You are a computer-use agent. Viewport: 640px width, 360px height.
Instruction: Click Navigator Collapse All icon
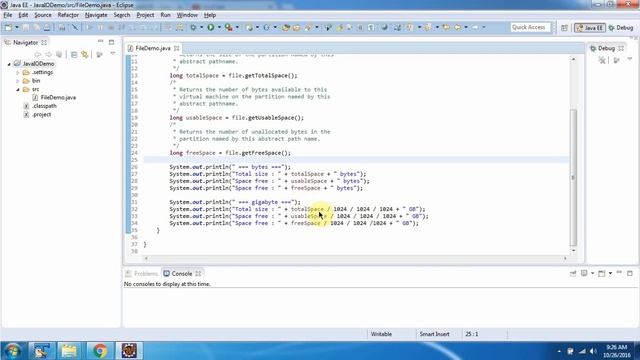[74, 54]
